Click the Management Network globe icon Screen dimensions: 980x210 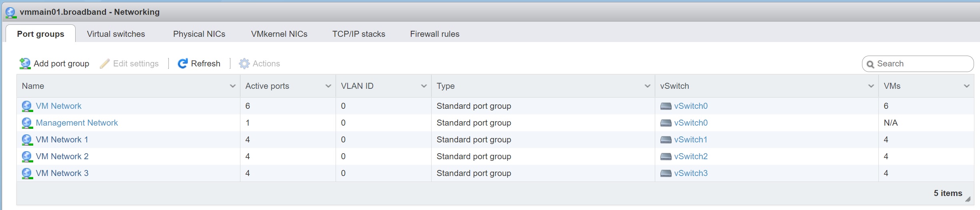tap(27, 123)
